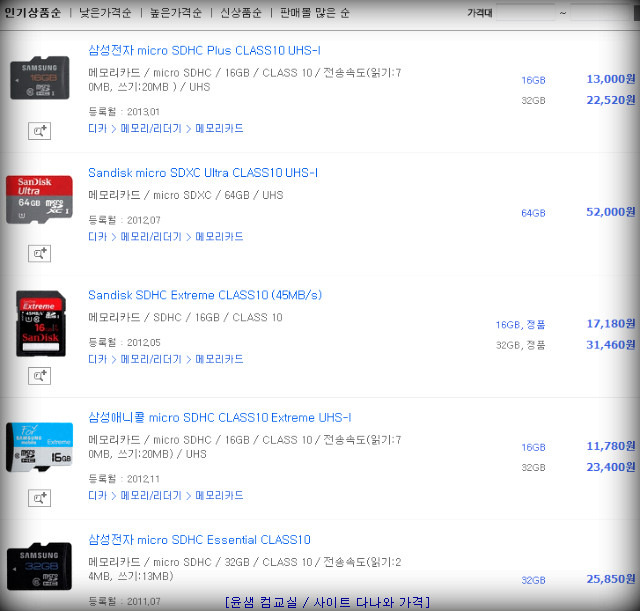Enlarge image icon under SanDisk Extreme card
This screenshot has width=640, height=611.
(40, 376)
